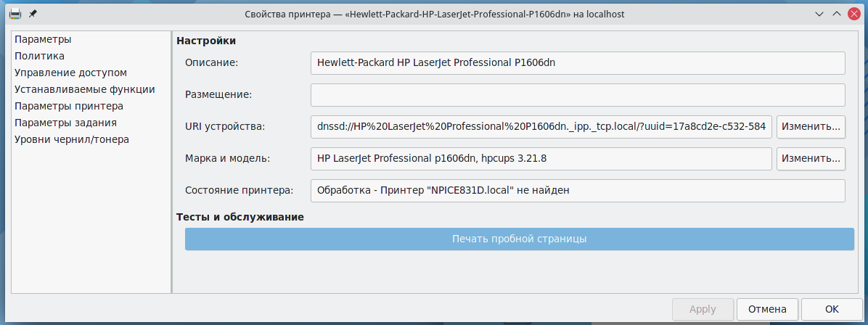The image size is (868, 325).
Task: Focus the empty Размещение field
Action: click(578, 95)
